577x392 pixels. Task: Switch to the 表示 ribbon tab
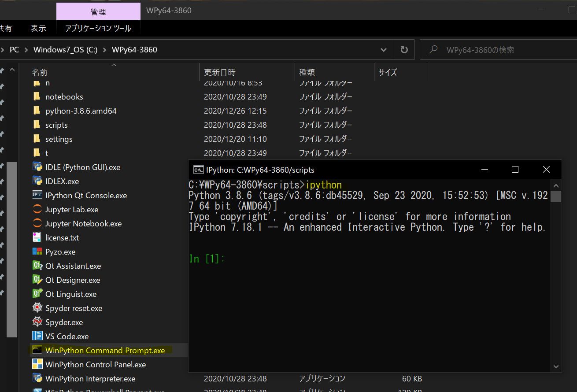point(38,28)
